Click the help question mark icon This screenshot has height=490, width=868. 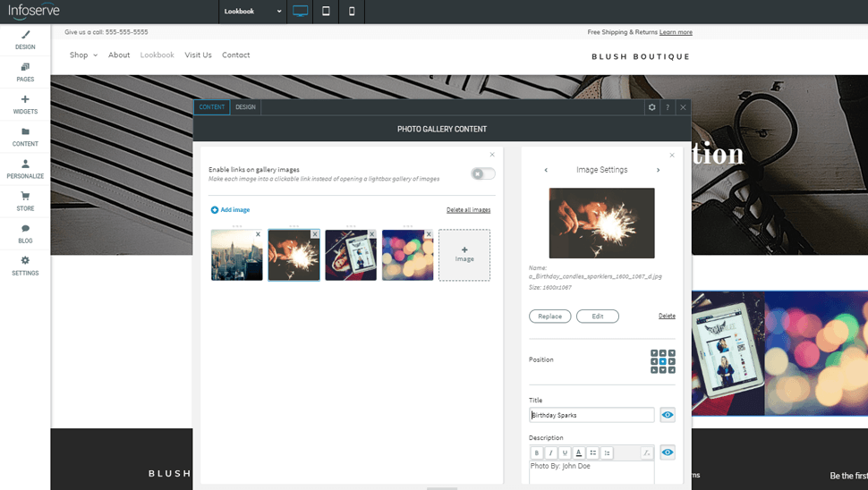click(x=668, y=107)
